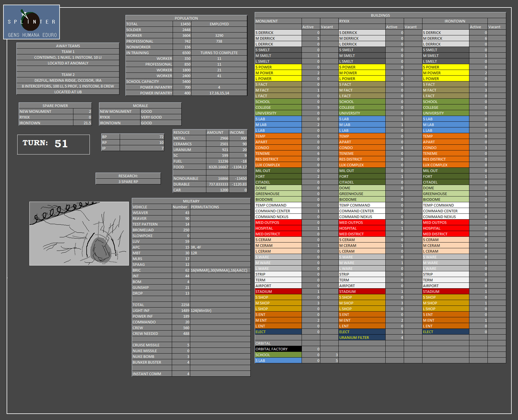Viewport: 518px width, 420px height.
Task: Click the METAL amount value 2966
Action: click(x=218, y=138)
